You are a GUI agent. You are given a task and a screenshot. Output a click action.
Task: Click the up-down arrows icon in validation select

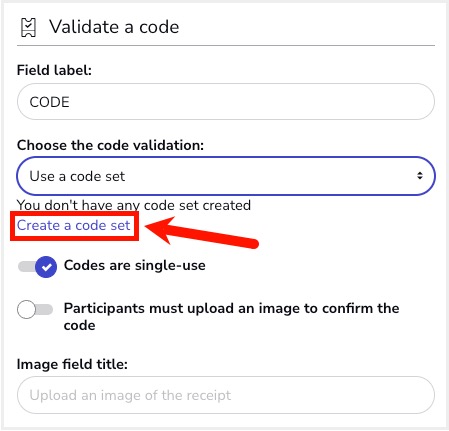click(420, 176)
